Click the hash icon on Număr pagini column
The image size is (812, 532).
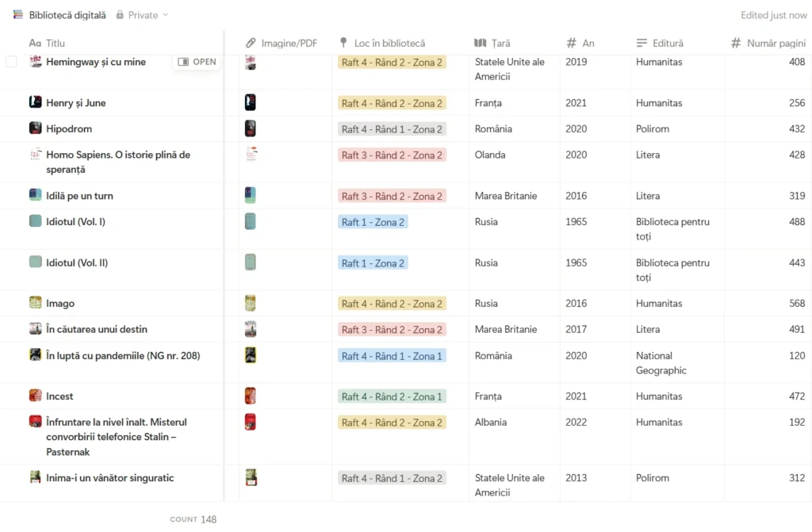[736, 43]
